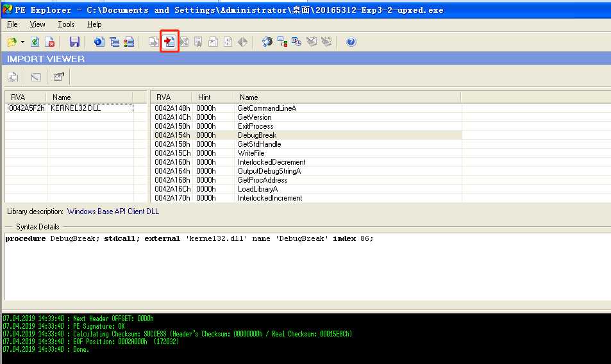The height and width of the screenshot is (364, 611).
Task: Click Name header in the functions list
Action: coord(347,97)
